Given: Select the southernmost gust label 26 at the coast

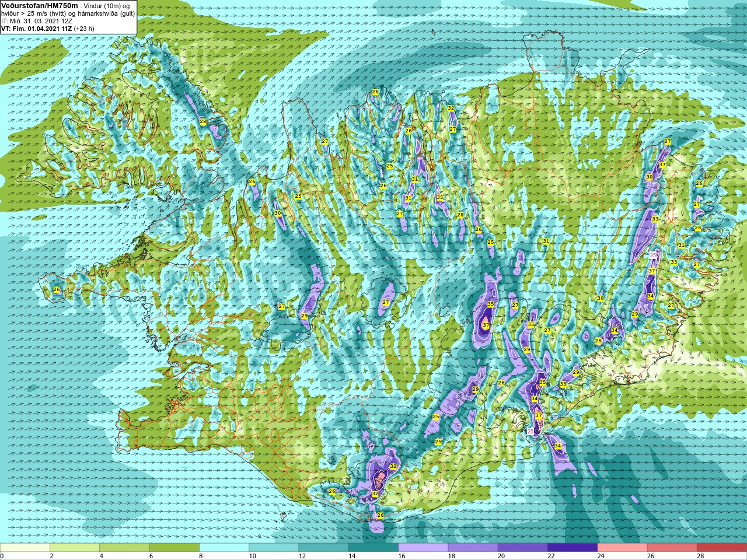Looking at the screenshot, I should tap(380, 515).
